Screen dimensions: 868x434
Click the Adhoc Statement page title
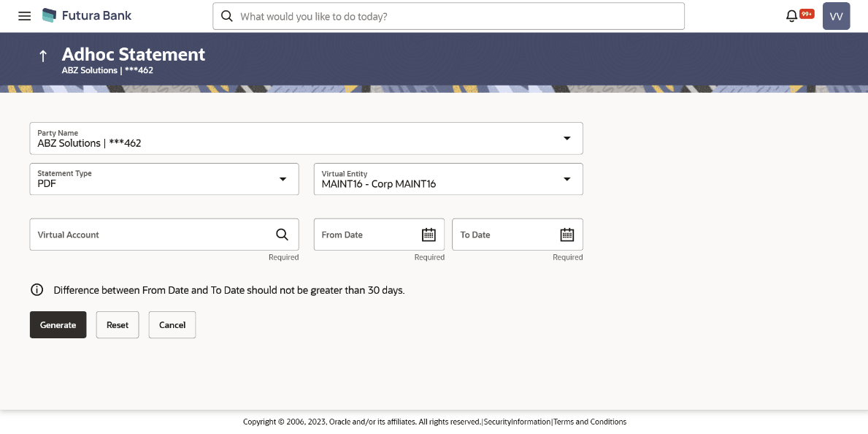(134, 54)
